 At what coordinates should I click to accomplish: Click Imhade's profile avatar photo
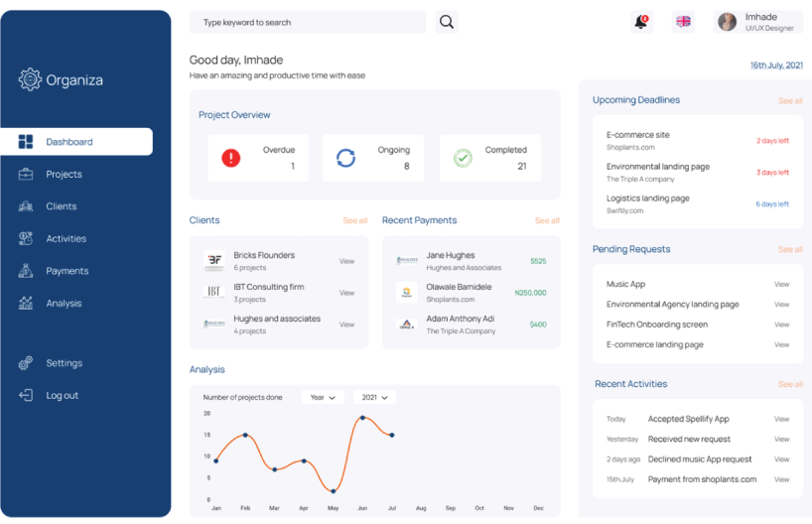(x=727, y=22)
